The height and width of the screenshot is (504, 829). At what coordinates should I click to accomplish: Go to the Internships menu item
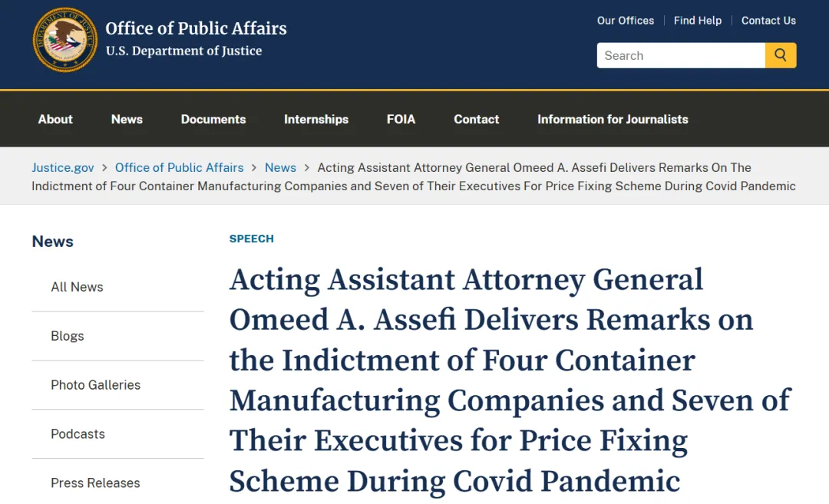pyautogui.click(x=316, y=120)
